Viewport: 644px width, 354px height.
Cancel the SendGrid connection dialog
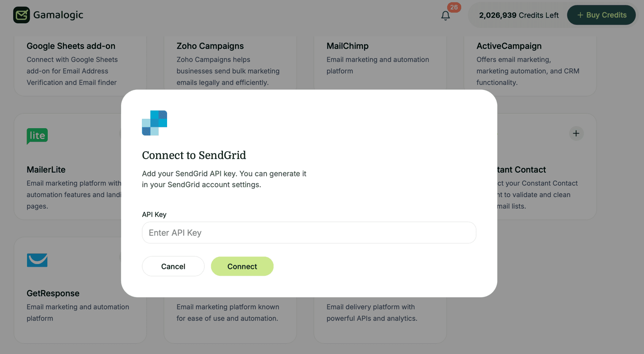coord(173,266)
